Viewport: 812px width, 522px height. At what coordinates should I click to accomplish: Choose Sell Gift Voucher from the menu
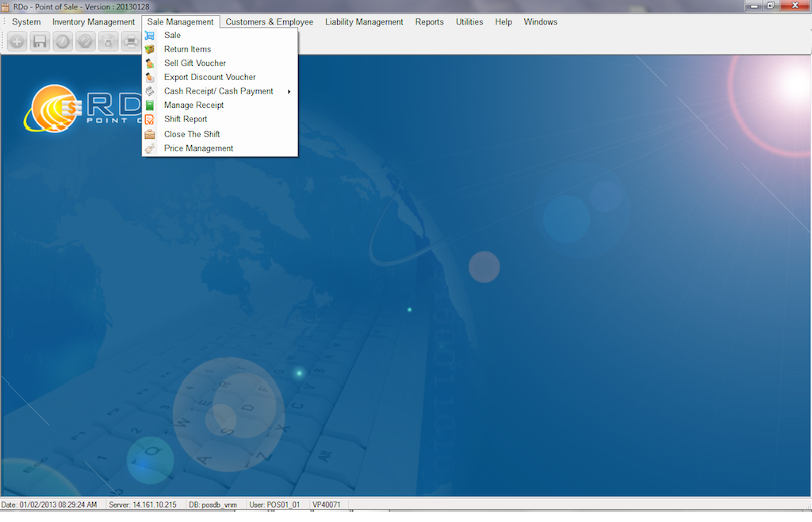(x=195, y=63)
